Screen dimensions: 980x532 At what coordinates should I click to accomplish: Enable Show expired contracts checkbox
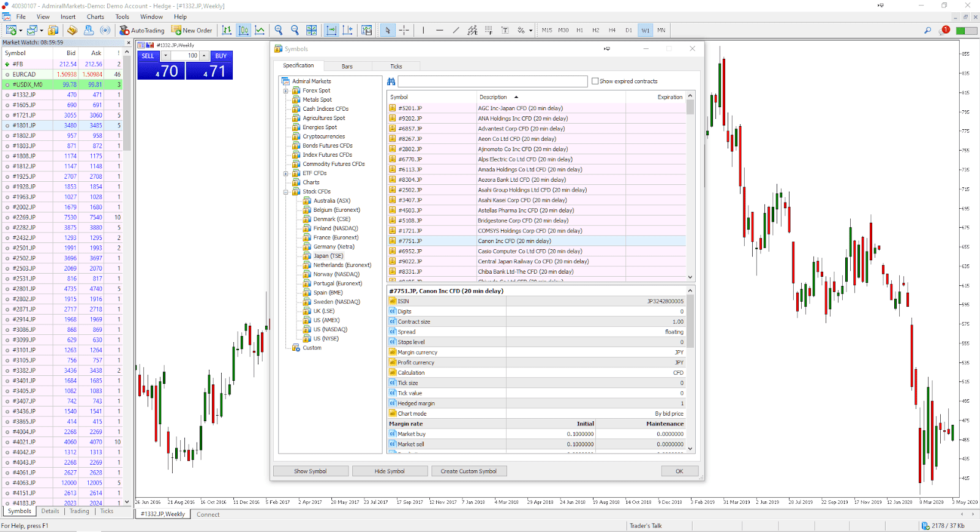(x=595, y=81)
